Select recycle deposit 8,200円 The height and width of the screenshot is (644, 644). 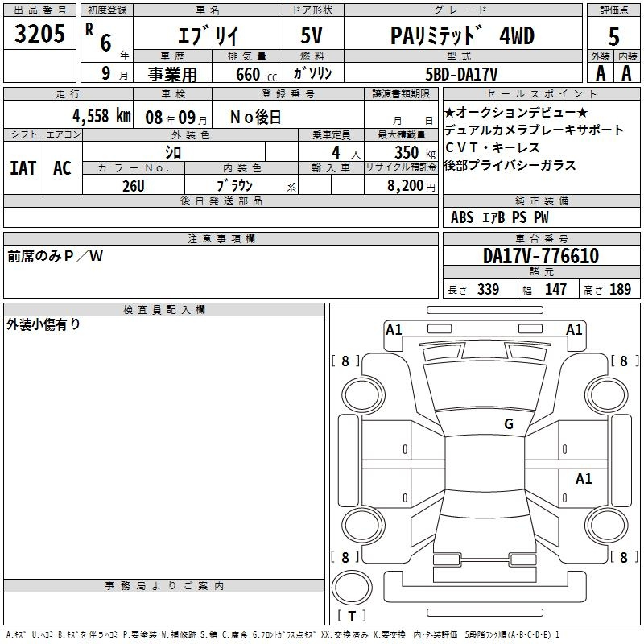411,186
